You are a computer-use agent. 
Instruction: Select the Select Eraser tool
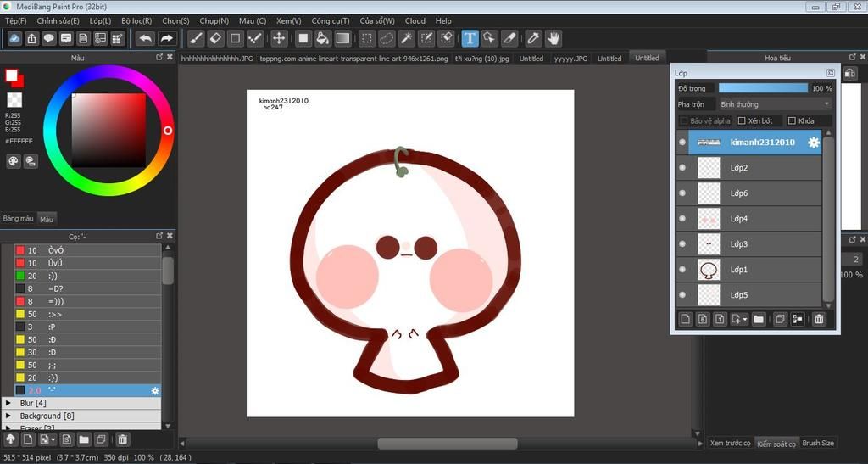446,38
